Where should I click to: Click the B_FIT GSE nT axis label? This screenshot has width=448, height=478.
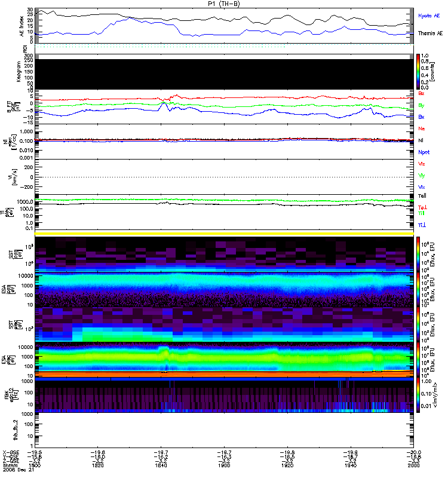coord(13,107)
